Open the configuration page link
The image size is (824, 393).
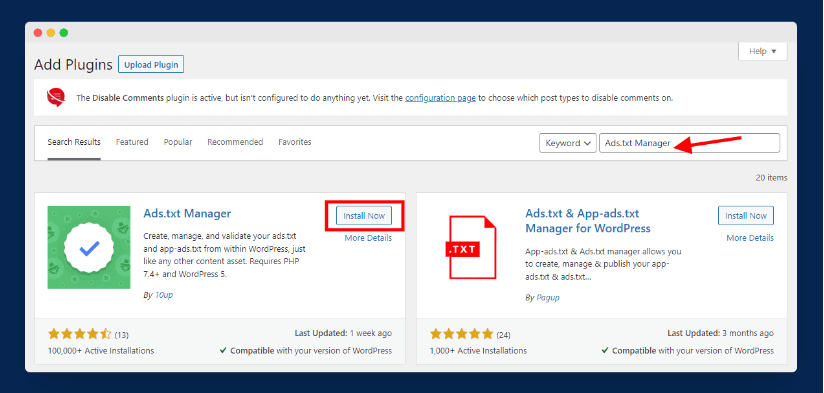440,98
